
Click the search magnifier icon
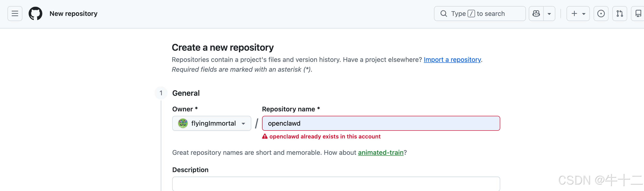coord(444,14)
